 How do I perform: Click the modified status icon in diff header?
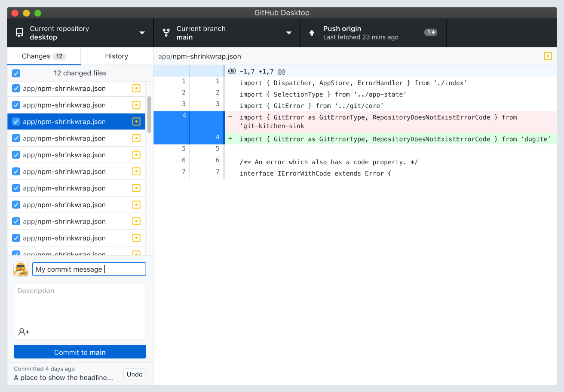pos(548,56)
